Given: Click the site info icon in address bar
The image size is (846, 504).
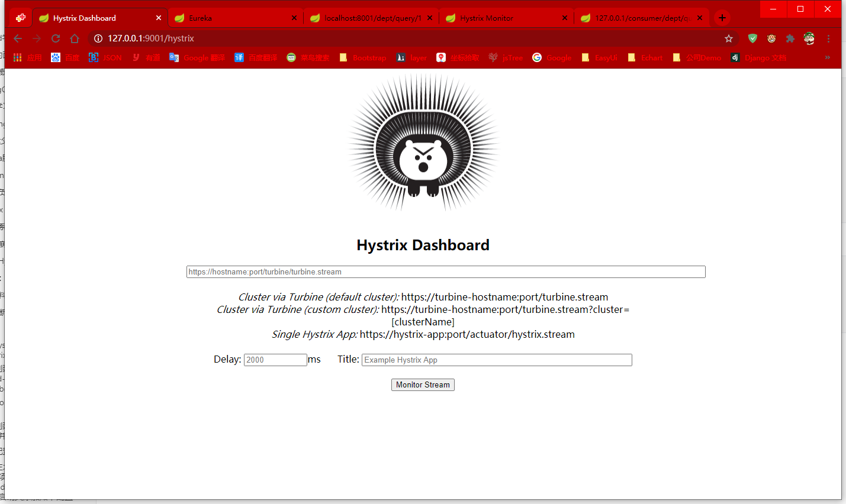Looking at the screenshot, I should coord(98,38).
